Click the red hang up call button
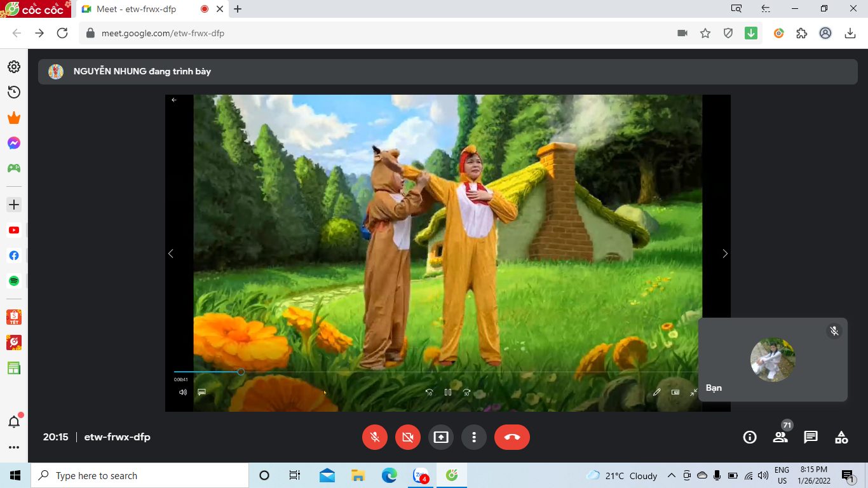The image size is (868, 488). (512, 437)
